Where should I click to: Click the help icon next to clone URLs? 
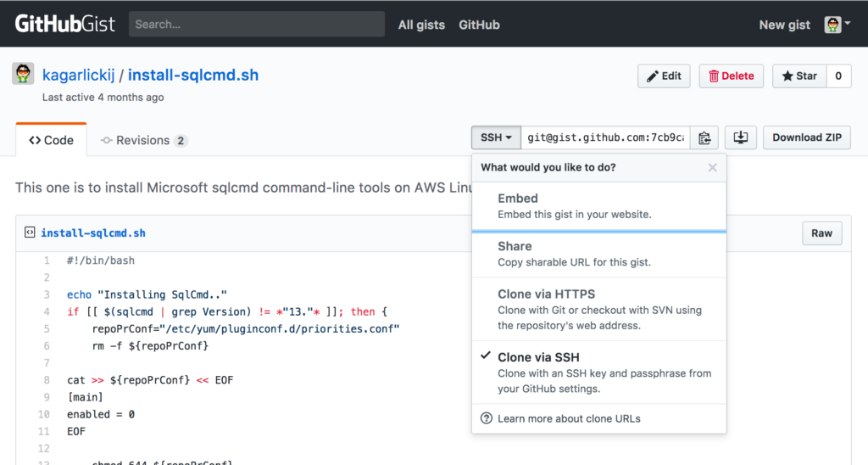[487, 418]
